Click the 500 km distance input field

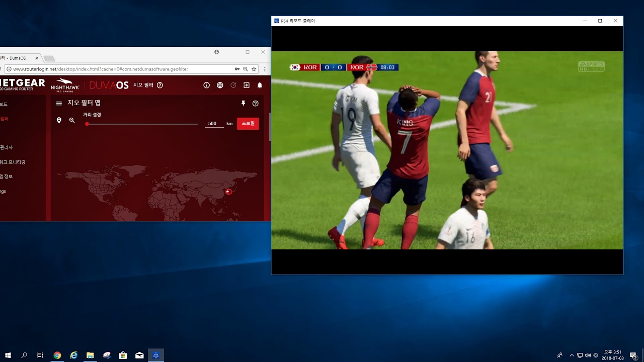[x=214, y=124]
